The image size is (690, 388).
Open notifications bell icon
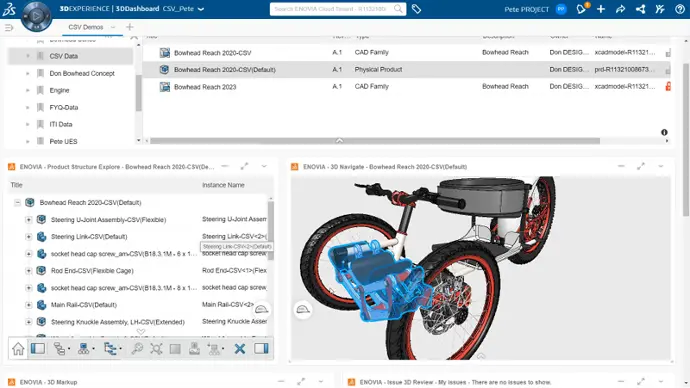tap(581, 9)
